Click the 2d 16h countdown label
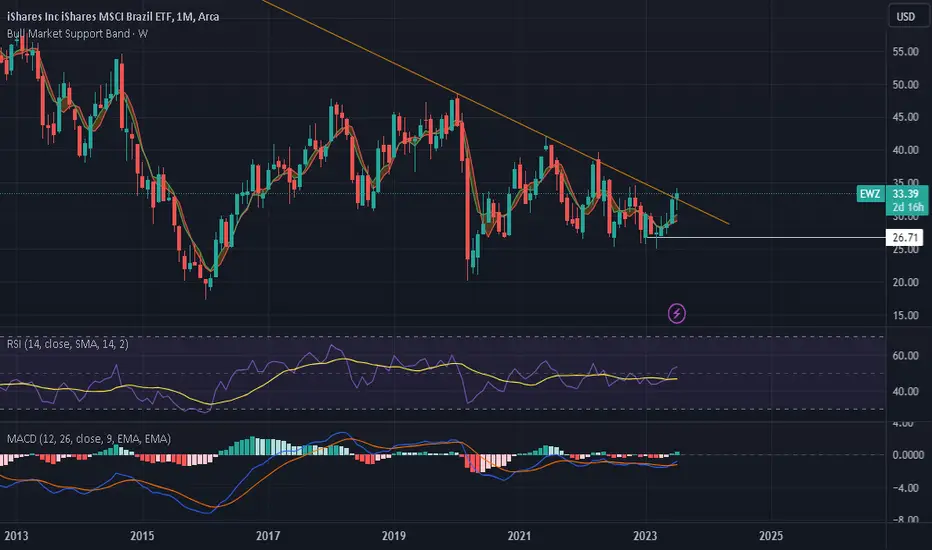Image resolution: width=932 pixels, height=550 pixels. pyautogui.click(x=908, y=207)
